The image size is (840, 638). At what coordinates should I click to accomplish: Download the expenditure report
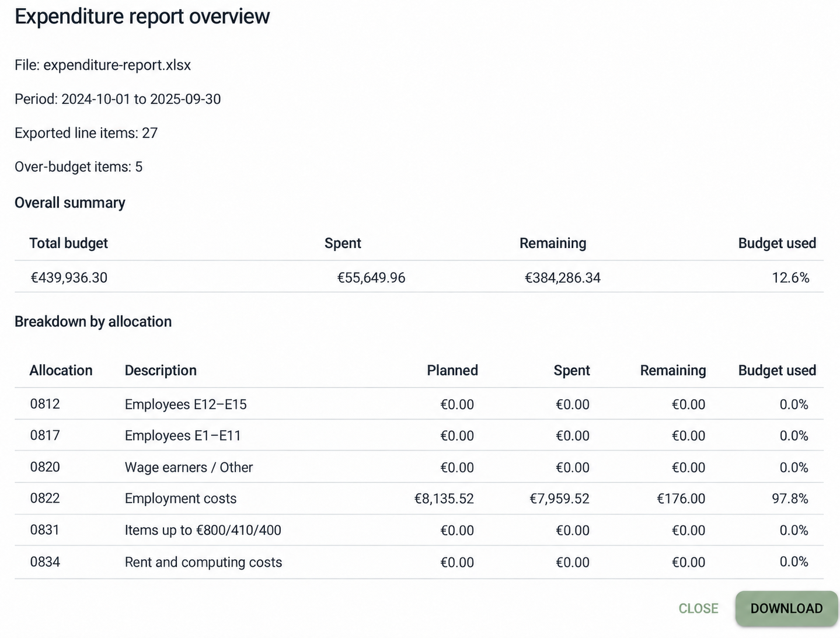(786, 608)
